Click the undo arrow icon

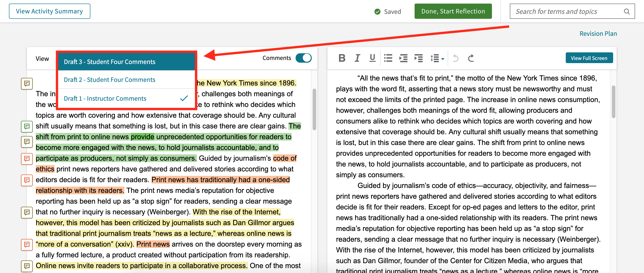(455, 58)
